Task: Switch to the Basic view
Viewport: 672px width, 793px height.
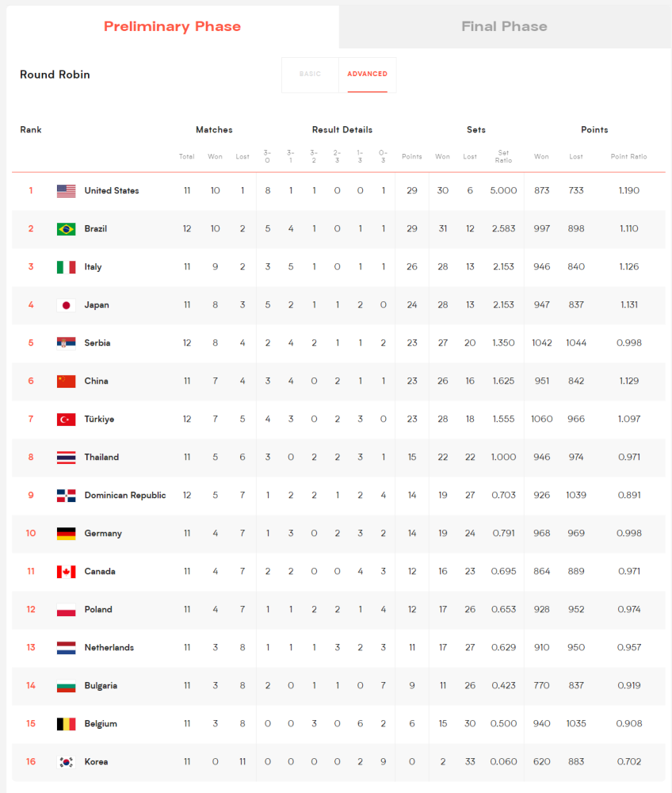Action: click(310, 75)
